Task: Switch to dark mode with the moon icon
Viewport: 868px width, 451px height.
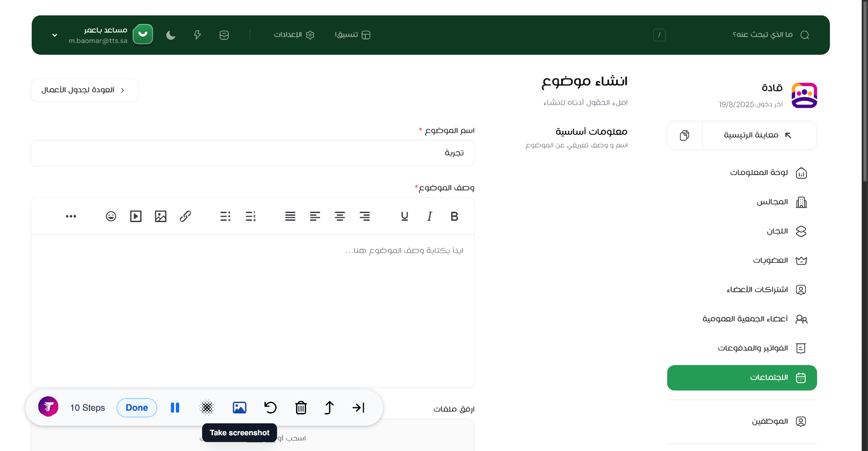Action: tap(170, 35)
